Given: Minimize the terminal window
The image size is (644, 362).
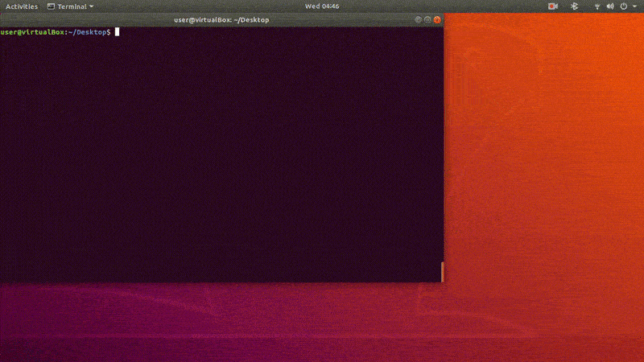Looking at the screenshot, I should pyautogui.click(x=418, y=19).
